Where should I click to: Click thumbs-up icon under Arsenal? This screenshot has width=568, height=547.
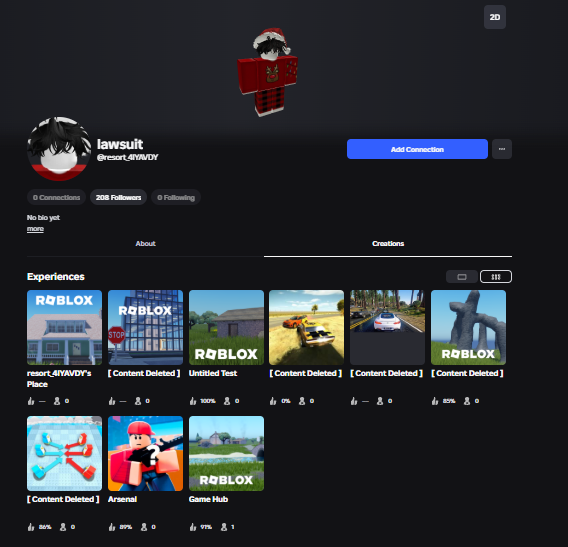pos(112,527)
